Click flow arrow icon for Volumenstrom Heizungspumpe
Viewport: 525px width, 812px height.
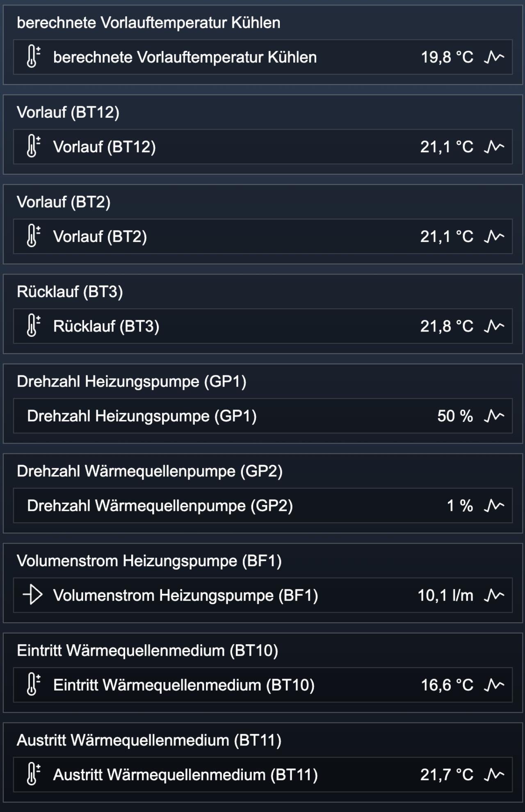click(33, 595)
